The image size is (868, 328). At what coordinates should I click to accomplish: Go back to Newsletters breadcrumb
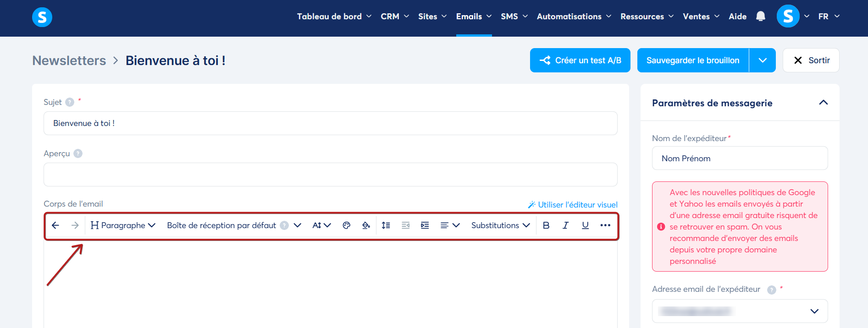click(69, 60)
